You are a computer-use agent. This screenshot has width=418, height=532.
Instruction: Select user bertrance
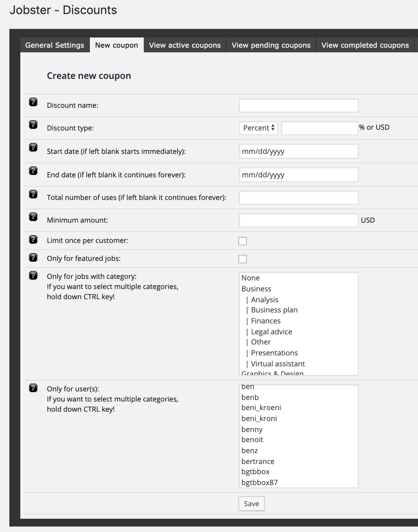coord(299,462)
